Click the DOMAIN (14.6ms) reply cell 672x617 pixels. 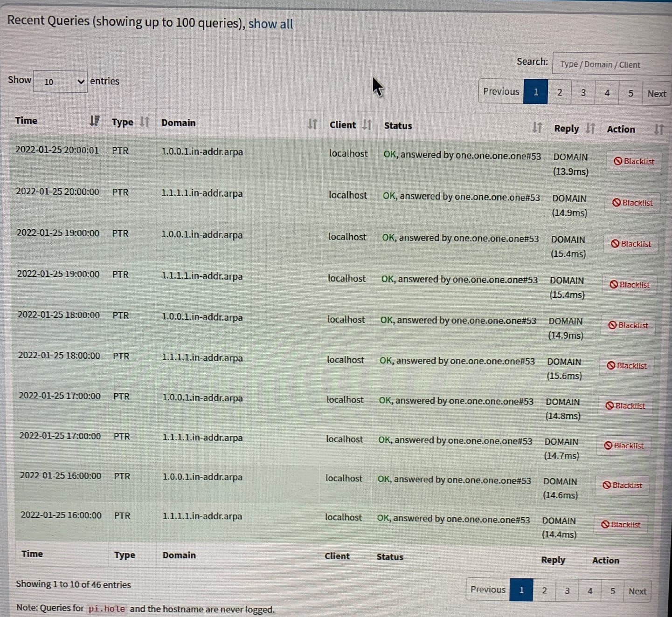(x=560, y=488)
